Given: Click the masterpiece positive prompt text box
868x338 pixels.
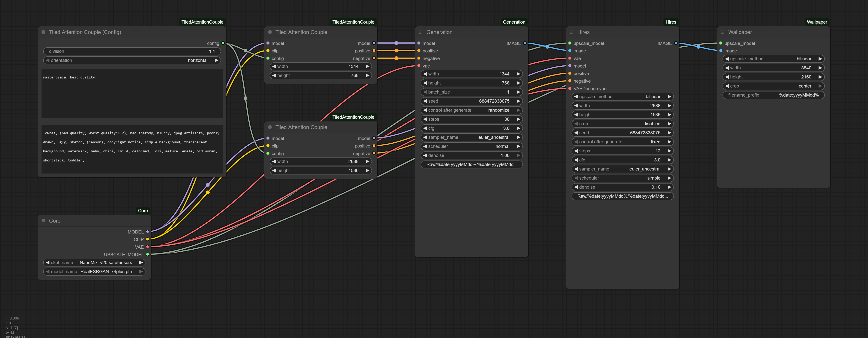Looking at the screenshot, I should tap(132, 93).
